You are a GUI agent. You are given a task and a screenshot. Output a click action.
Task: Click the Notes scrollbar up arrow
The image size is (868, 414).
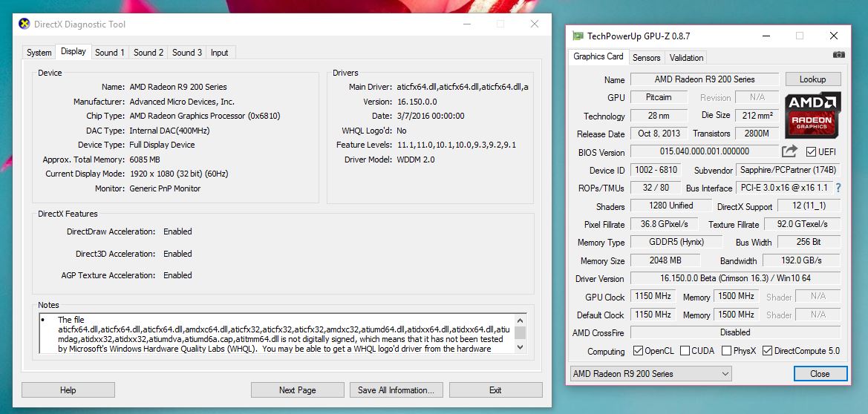point(520,321)
